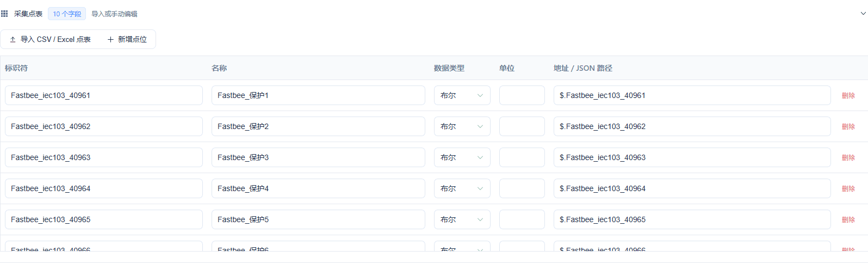Screen dimensions: 868x263
Task: Edit JSON path $.Fastbee_iec103_40962
Action: tap(692, 126)
